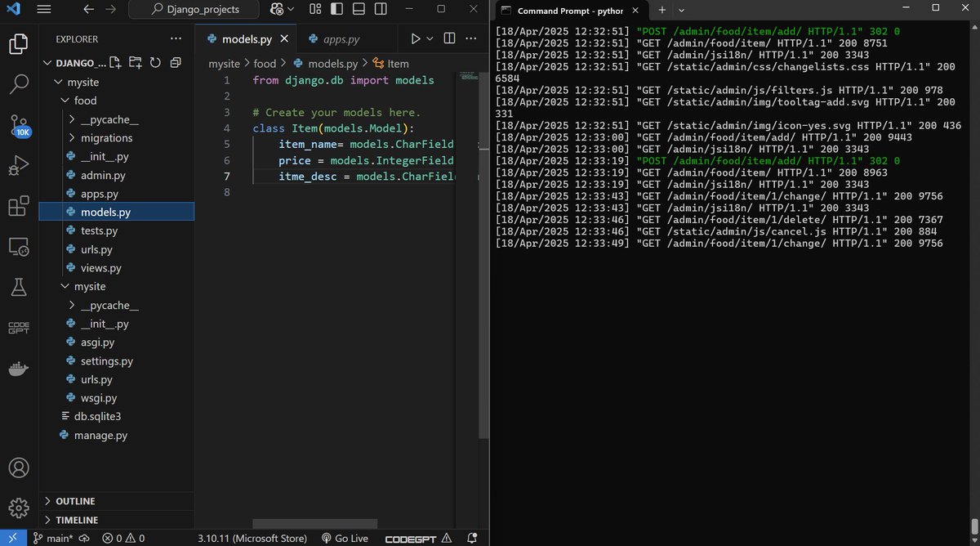980x546 pixels.
Task: Open Explorer views and more actions menu
Action: (176, 38)
